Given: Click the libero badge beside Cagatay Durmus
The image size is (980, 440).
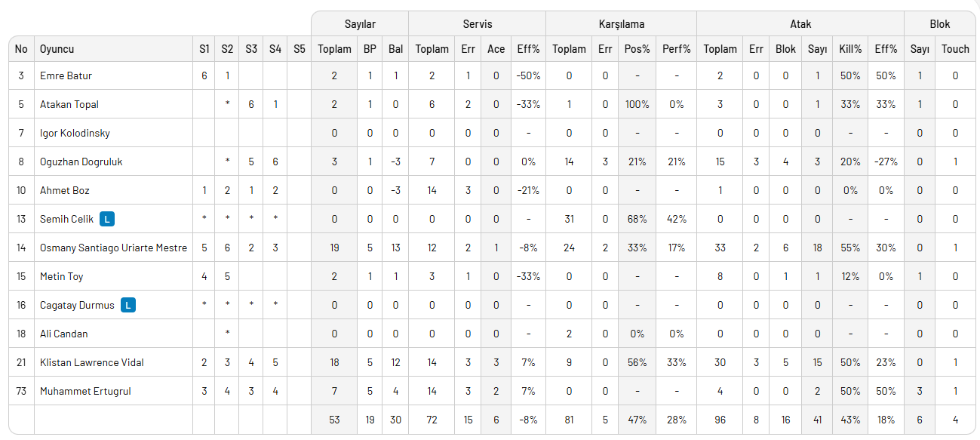Looking at the screenshot, I should point(129,305).
